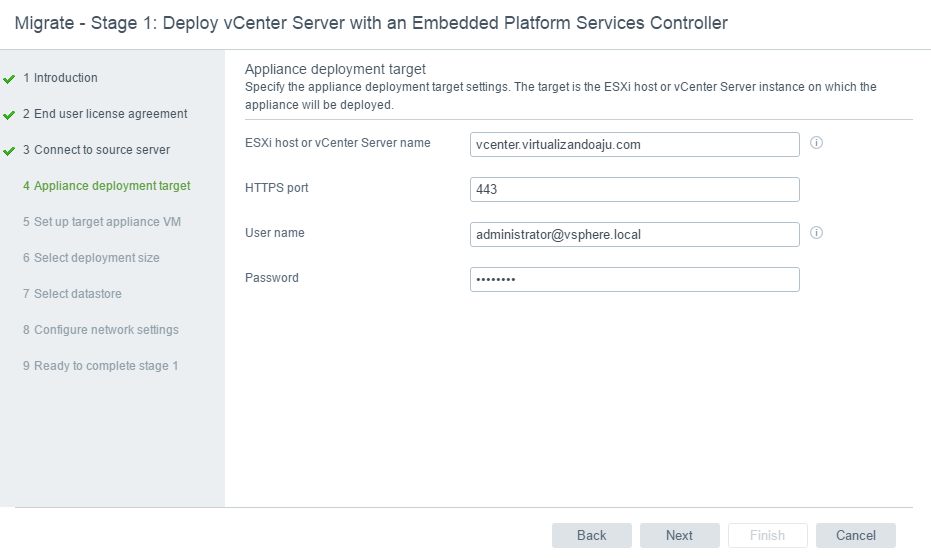Select Configure network settings step
Viewport: 931px width, 558px height.
click(100, 330)
